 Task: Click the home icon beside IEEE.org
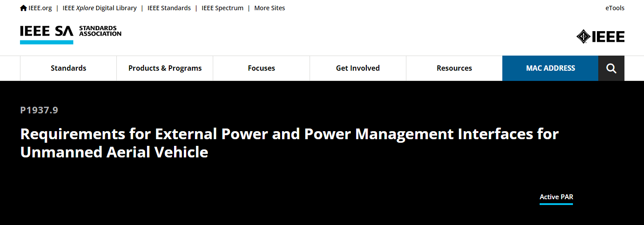click(x=24, y=8)
